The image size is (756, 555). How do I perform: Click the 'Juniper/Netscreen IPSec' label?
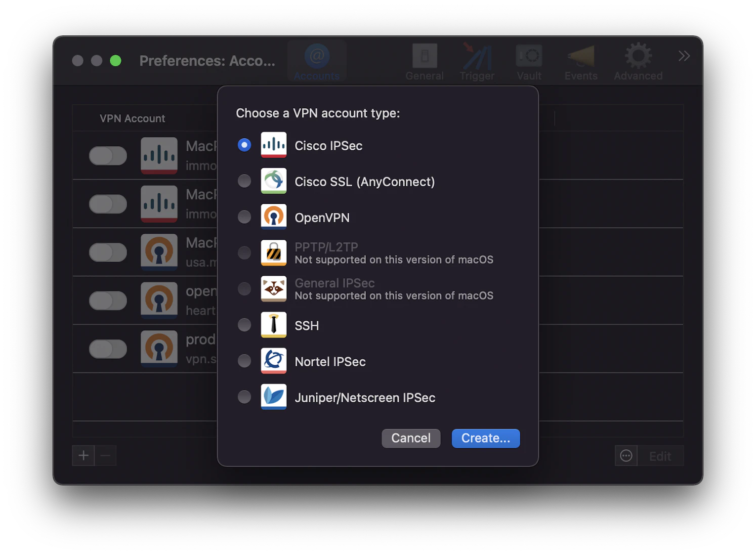pyautogui.click(x=365, y=398)
